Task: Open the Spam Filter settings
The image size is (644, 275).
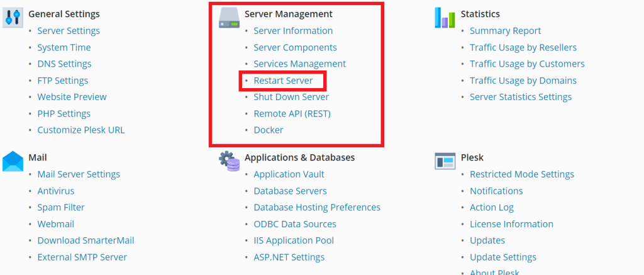Action: tap(61, 208)
